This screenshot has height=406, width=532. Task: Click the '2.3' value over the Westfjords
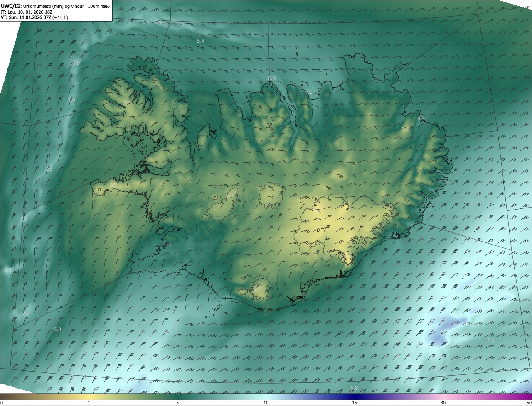127,103
